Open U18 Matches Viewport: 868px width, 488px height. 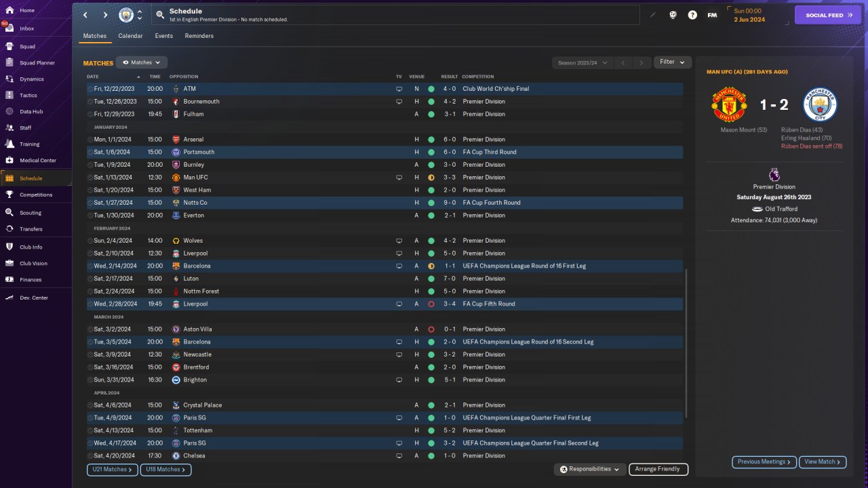165,470
